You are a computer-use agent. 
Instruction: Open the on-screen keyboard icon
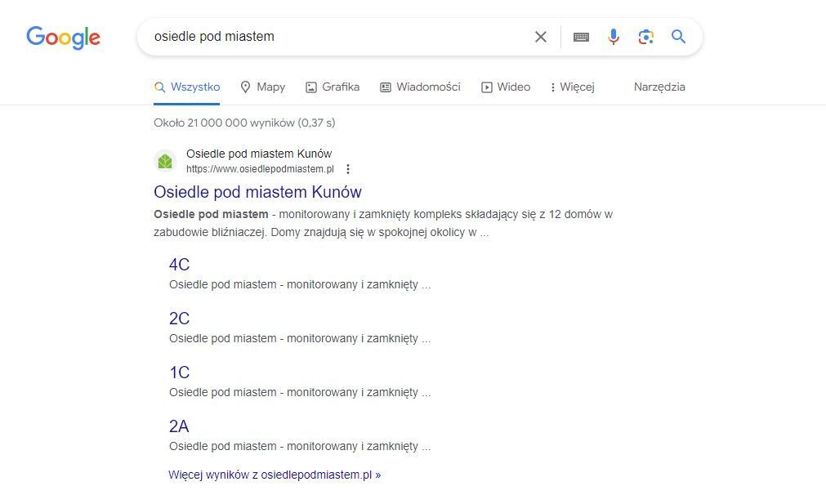[x=581, y=37]
